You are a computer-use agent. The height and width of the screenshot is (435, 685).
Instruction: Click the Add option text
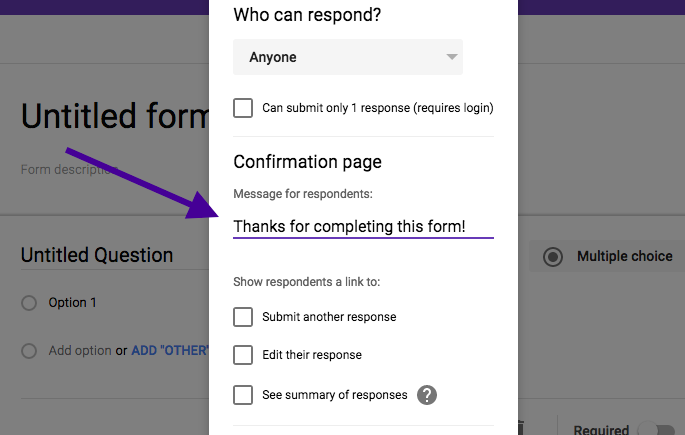(x=80, y=350)
